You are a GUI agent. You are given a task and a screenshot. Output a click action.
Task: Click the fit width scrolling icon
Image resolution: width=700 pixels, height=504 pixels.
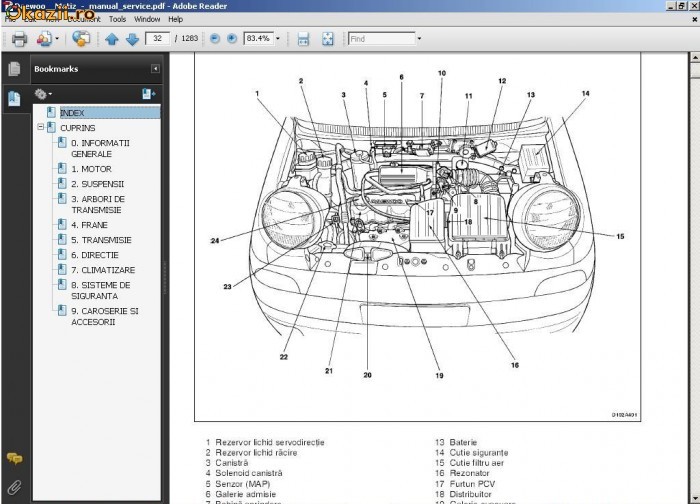303,39
